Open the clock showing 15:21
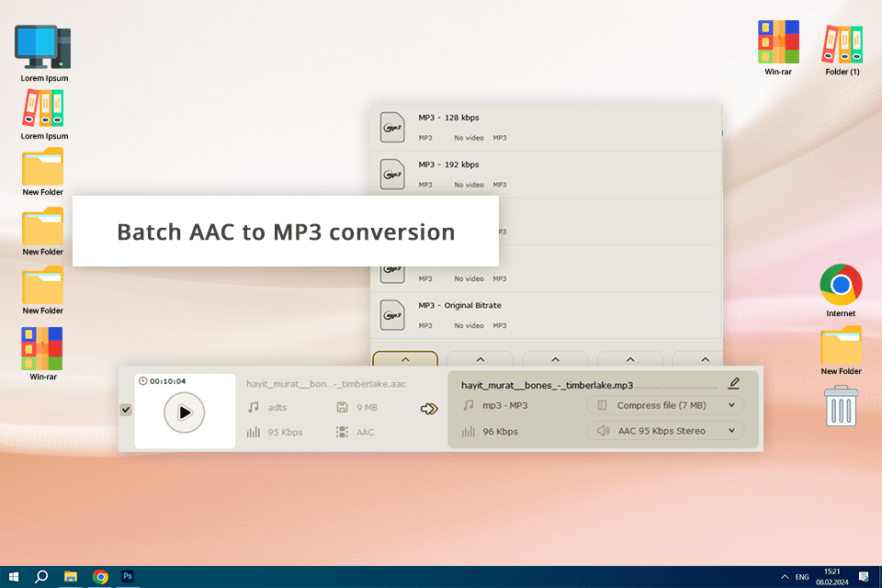882x588 pixels. (x=832, y=577)
